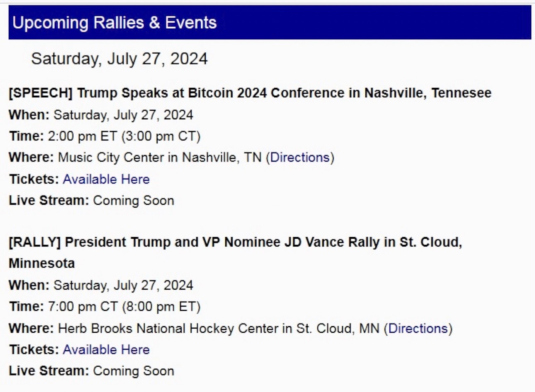The height and width of the screenshot is (392, 535).
Task: Click the Herb Brooks National Hockey Center text
Action: point(168,329)
